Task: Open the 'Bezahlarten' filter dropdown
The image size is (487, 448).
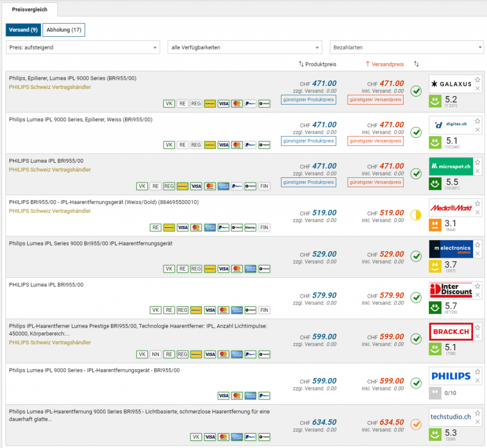Action: click(x=407, y=48)
